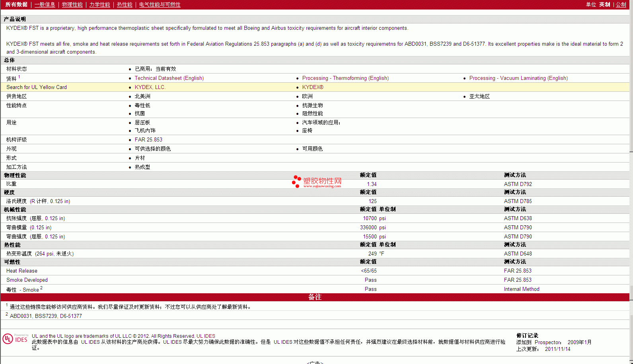The width and height of the screenshot is (633, 364).
Task: Click the 抗微生物 feature entry
Action: coord(312,106)
